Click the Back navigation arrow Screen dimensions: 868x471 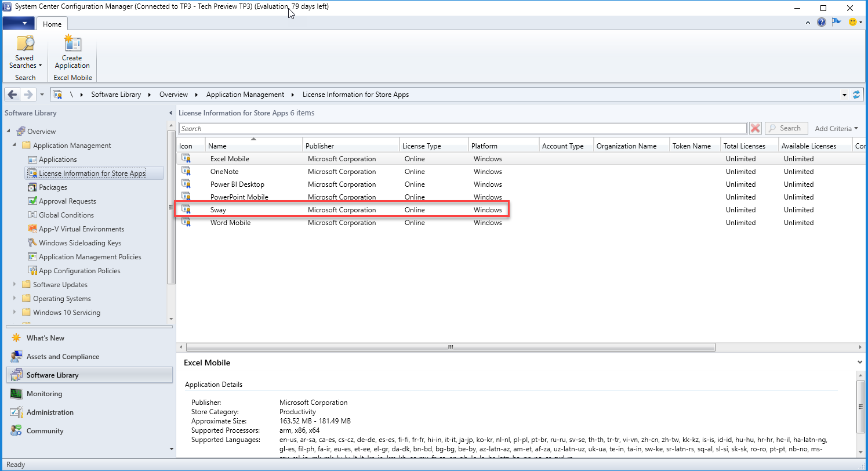[x=12, y=95]
